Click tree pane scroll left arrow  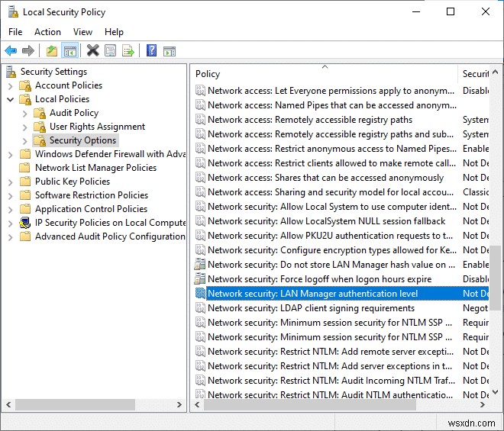coord(8,404)
